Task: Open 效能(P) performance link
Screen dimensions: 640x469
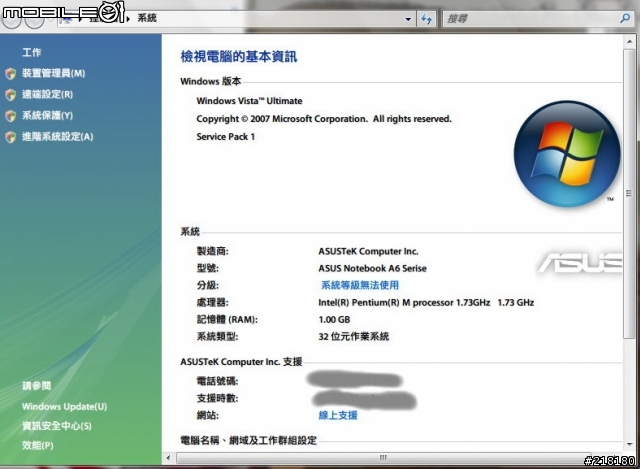Action: (38, 445)
